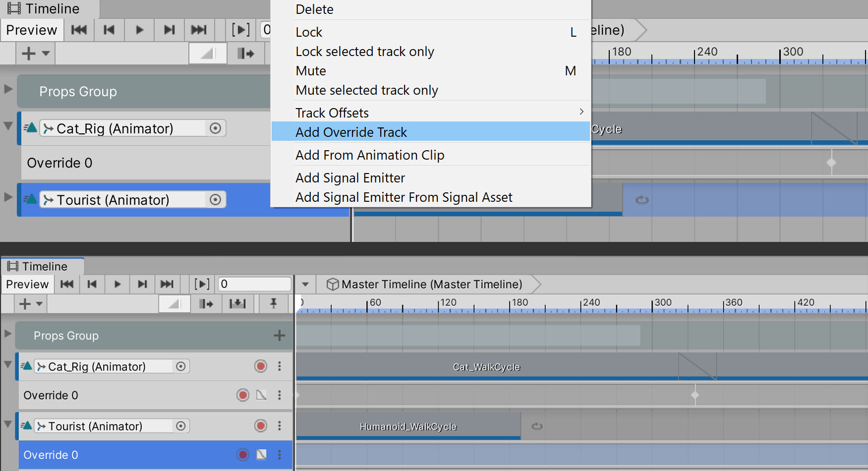Step to next frame in upper Timeline panel
Screen dimensions: 868x471
click(170, 30)
